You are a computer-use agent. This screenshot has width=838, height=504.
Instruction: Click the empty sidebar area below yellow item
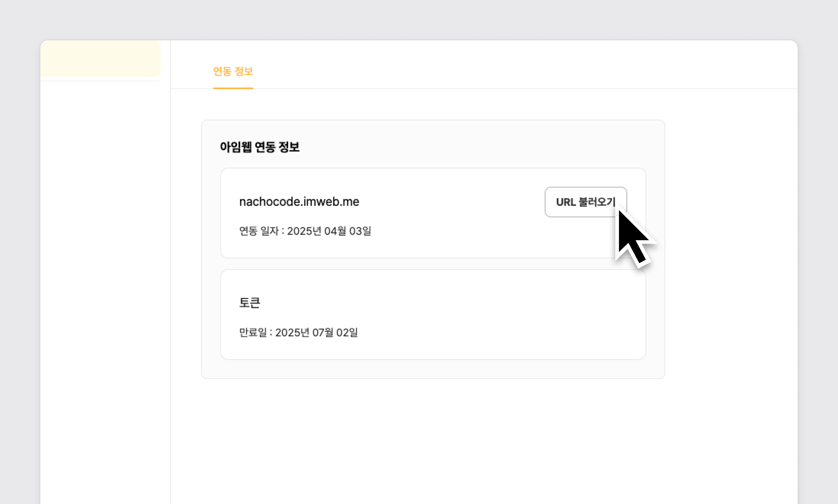point(102,272)
